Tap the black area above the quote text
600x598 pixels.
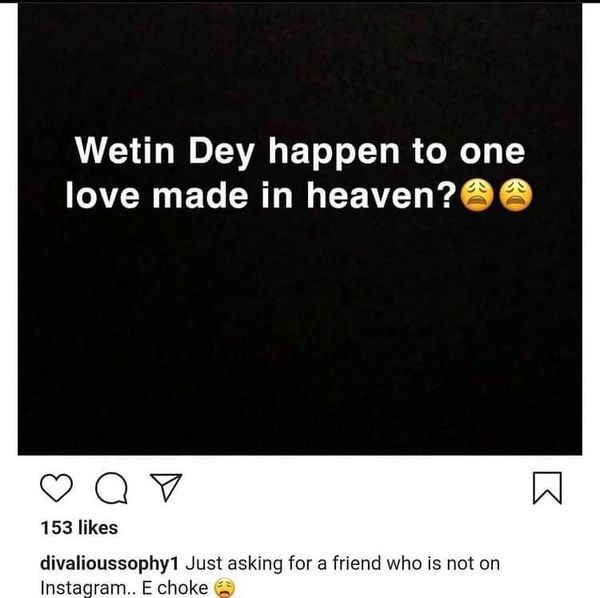300,69
